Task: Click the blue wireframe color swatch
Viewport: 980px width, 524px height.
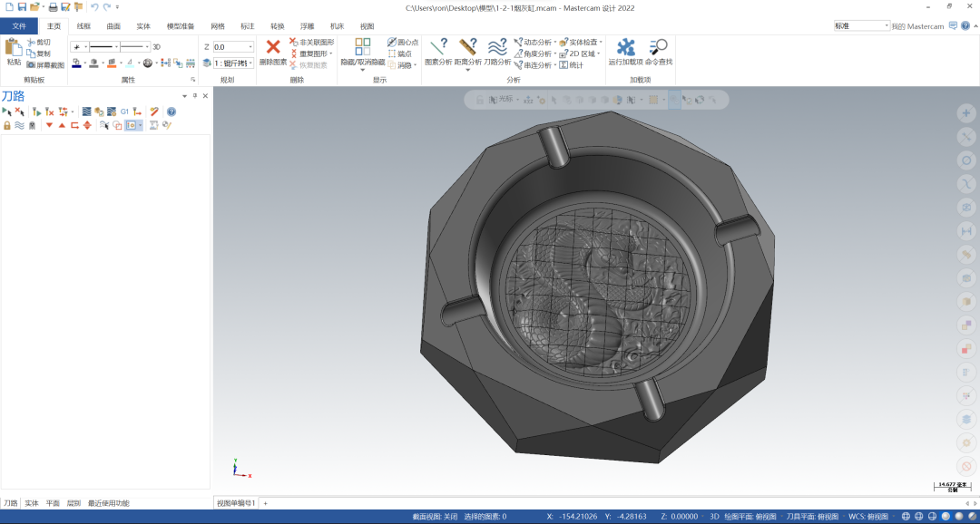Action: 76,63
